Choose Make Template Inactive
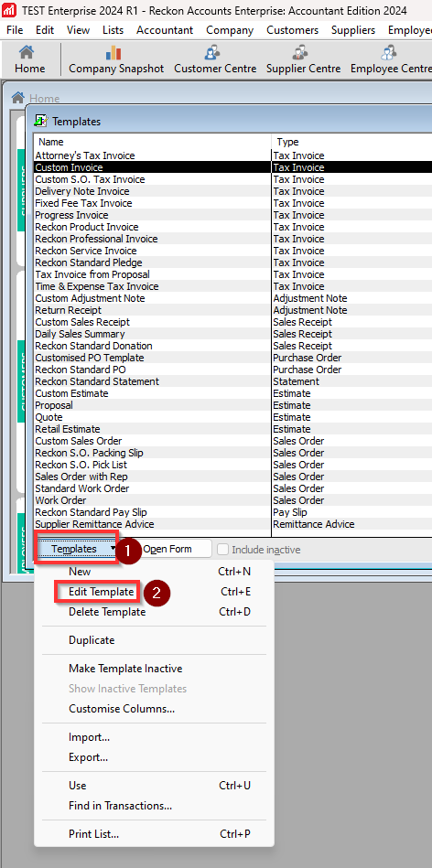The width and height of the screenshot is (432, 868). click(154, 669)
